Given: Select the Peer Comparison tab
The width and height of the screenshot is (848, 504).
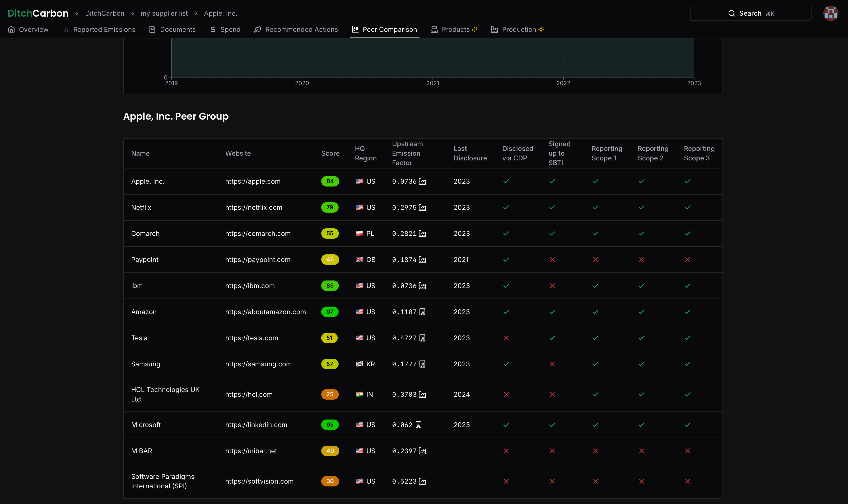Looking at the screenshot, I should point(384,30).
